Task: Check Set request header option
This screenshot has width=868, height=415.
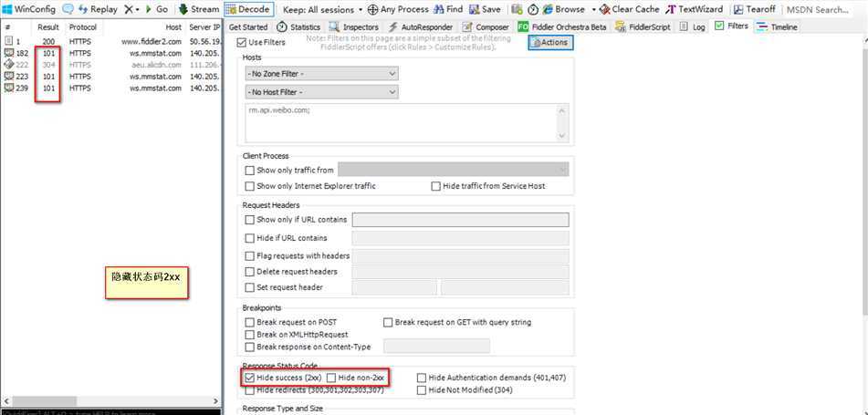Action: point(250,287)
